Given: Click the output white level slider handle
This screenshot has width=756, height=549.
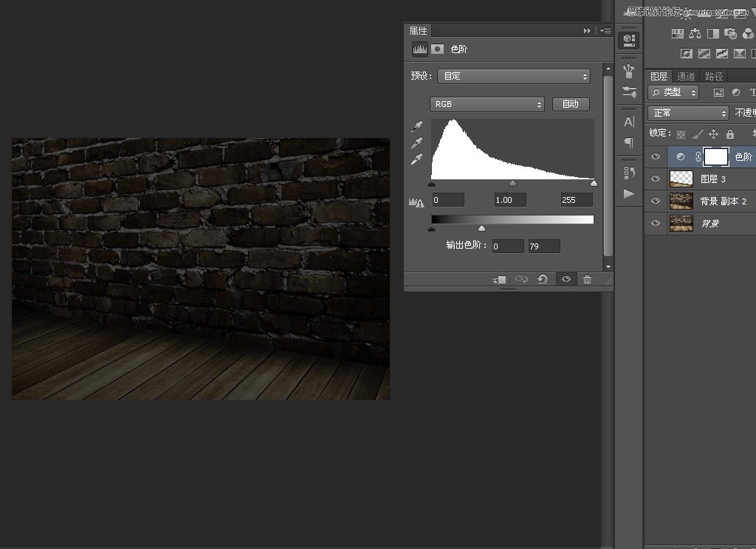Looking at the screenshot, I should (481, 229).
